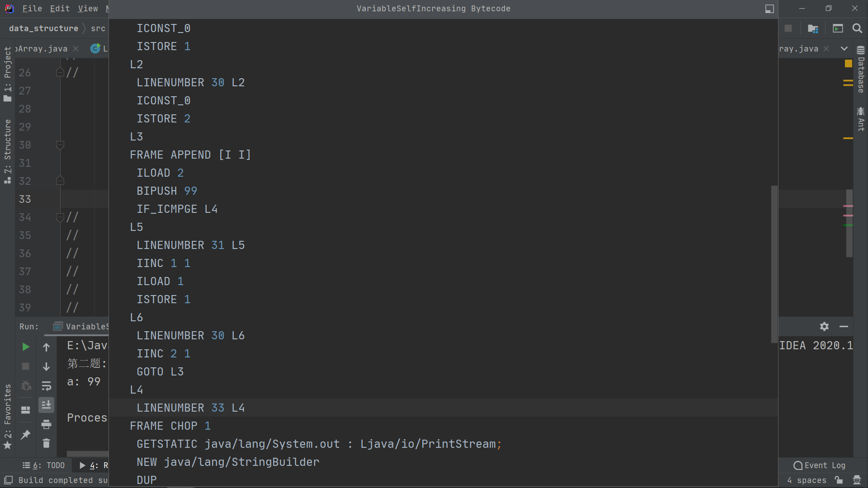
Task: Rerun the program with green play icon
Action: [x=26, y=347]
